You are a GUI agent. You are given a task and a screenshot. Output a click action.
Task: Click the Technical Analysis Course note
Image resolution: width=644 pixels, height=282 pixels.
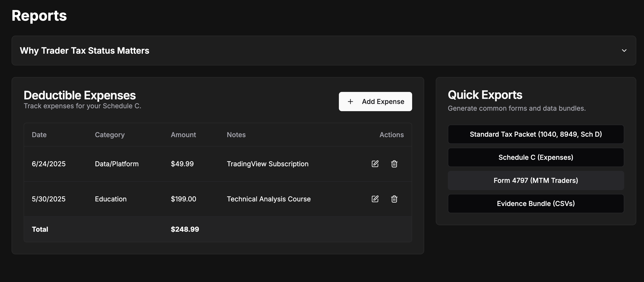269,199
